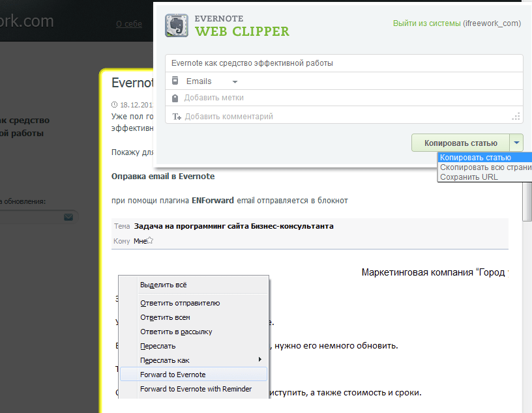
Task: Click the envelope subscribe icon in sidebar
Action: tap(68, 217)
